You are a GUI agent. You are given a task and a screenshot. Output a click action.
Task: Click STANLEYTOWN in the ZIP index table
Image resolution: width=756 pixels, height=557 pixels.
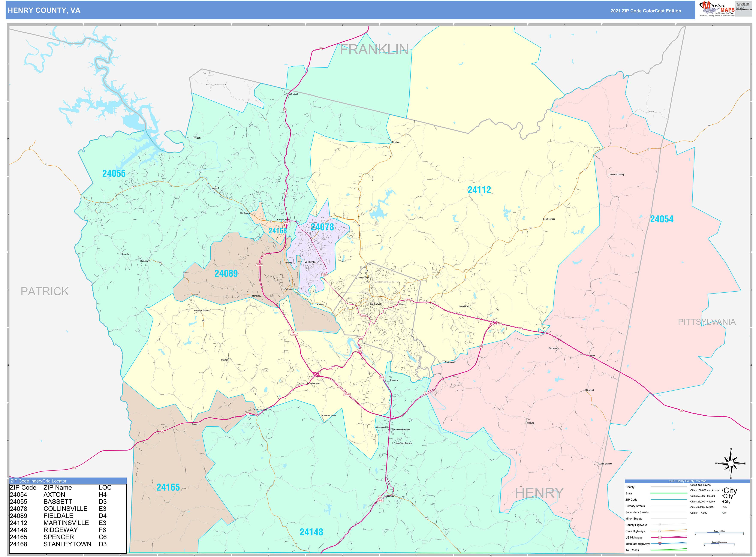(67, 544)
